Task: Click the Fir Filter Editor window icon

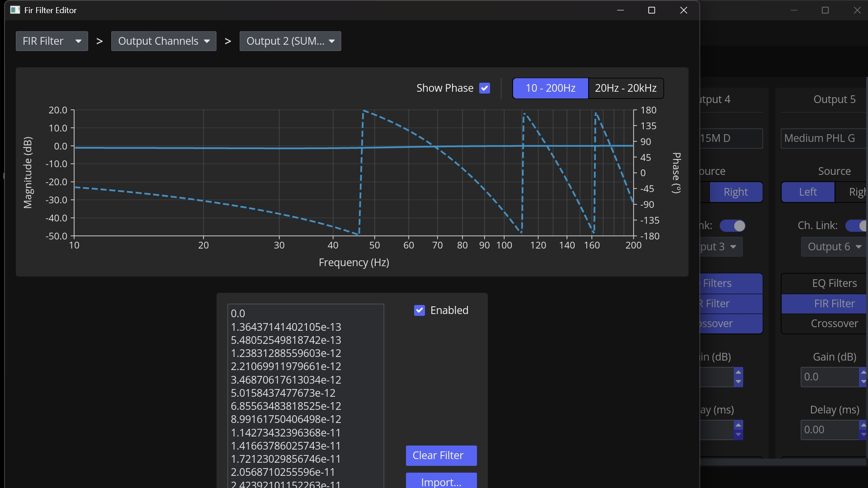Action: point(15,10)
